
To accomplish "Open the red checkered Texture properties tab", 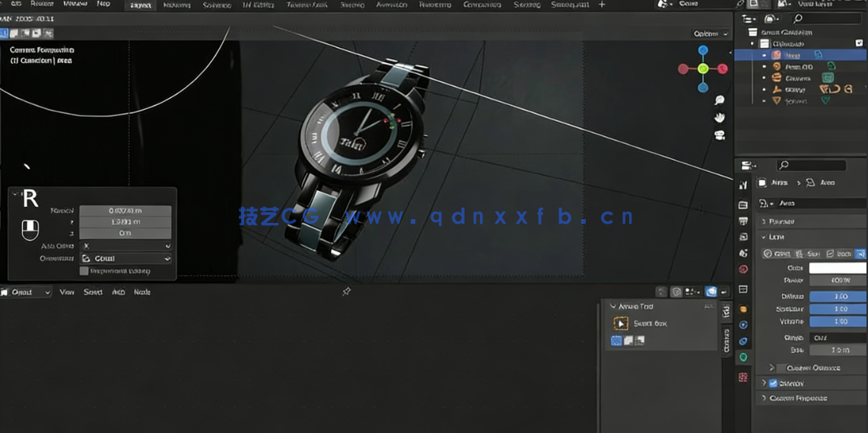I will click(x=743, y=377).
